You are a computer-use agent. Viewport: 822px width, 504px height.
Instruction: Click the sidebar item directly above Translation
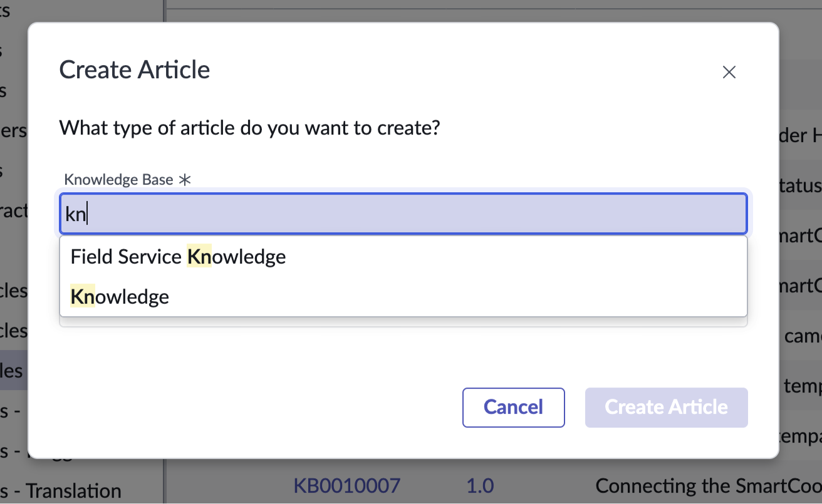(x=13, y=450)
